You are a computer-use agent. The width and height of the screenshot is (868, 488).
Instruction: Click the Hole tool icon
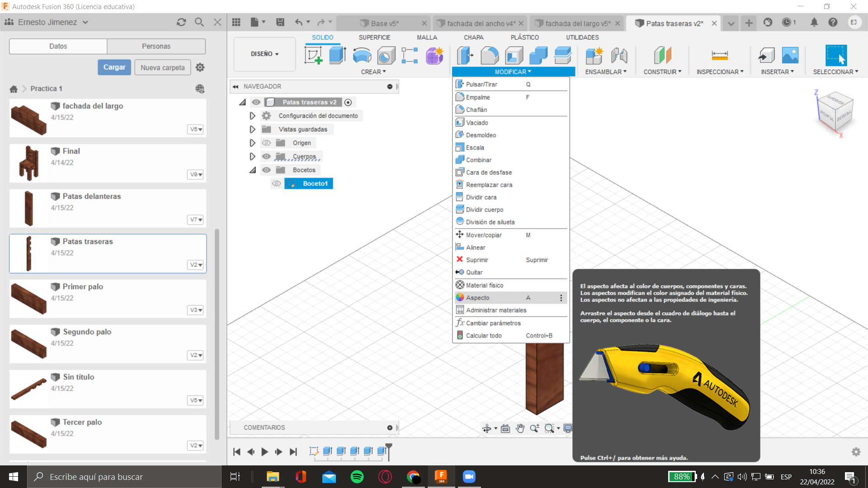386,56
